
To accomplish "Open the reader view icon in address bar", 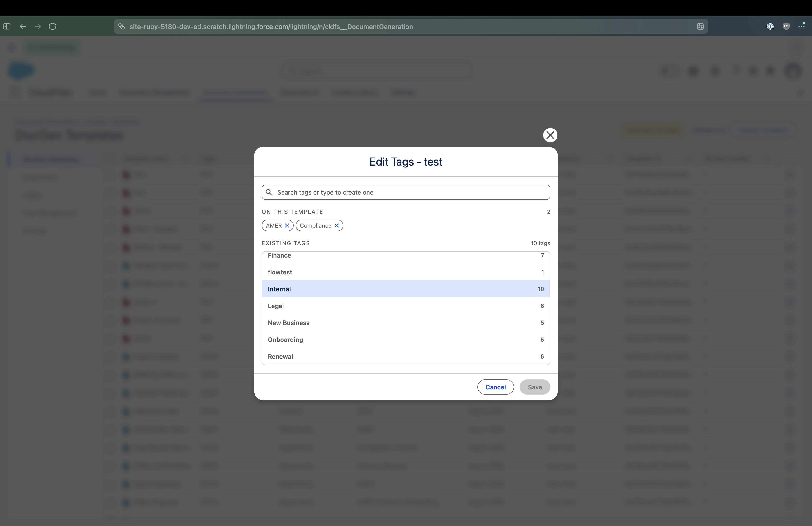I will (x=700, y=26).
